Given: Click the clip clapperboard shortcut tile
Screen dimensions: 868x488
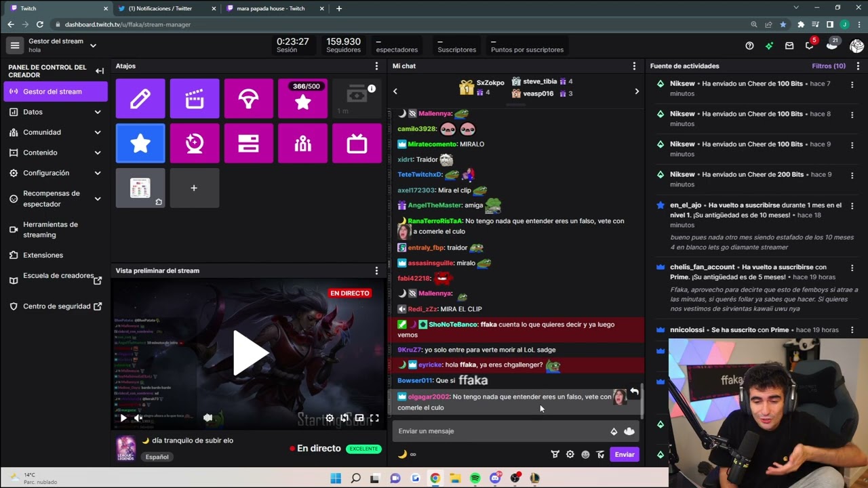Looking at the screenshot, I should coord(195,98).
